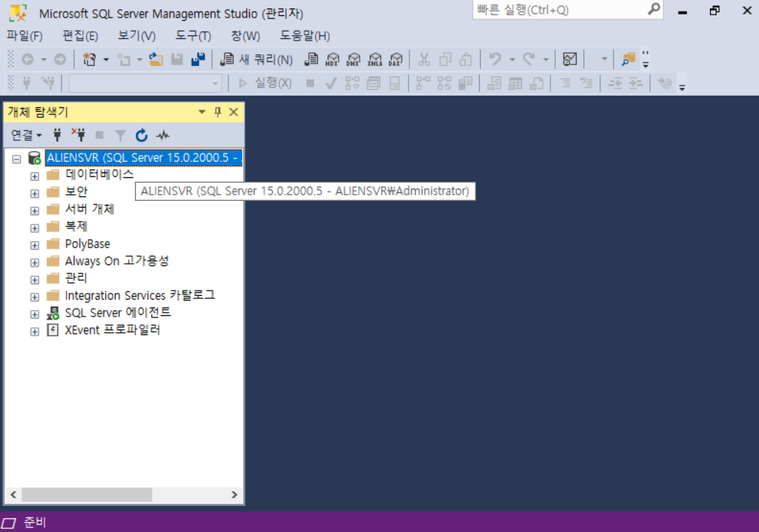Expand the Always On 고가용성 folder

tap(34, 262)
